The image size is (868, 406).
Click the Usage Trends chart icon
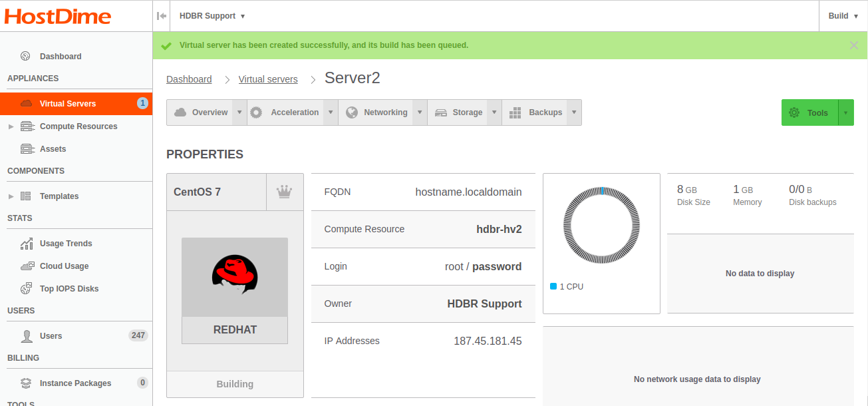coord(27,244)
